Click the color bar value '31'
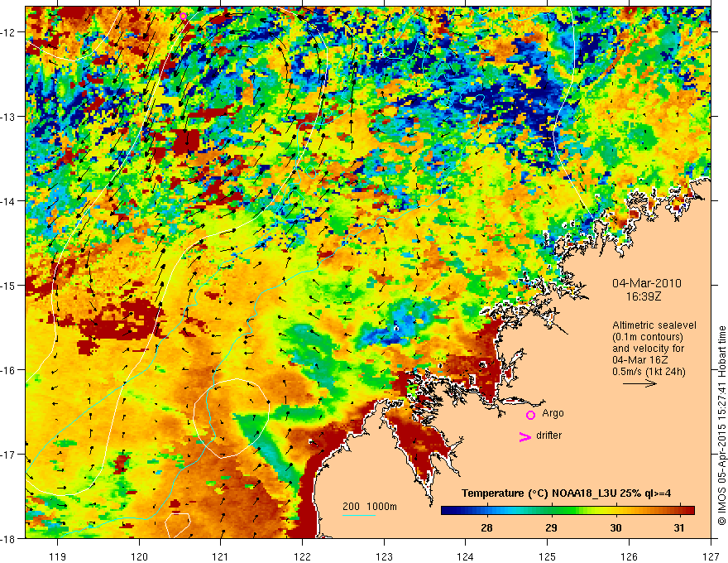The height and width of the screenshot is (563, 728). coord(679,528)
